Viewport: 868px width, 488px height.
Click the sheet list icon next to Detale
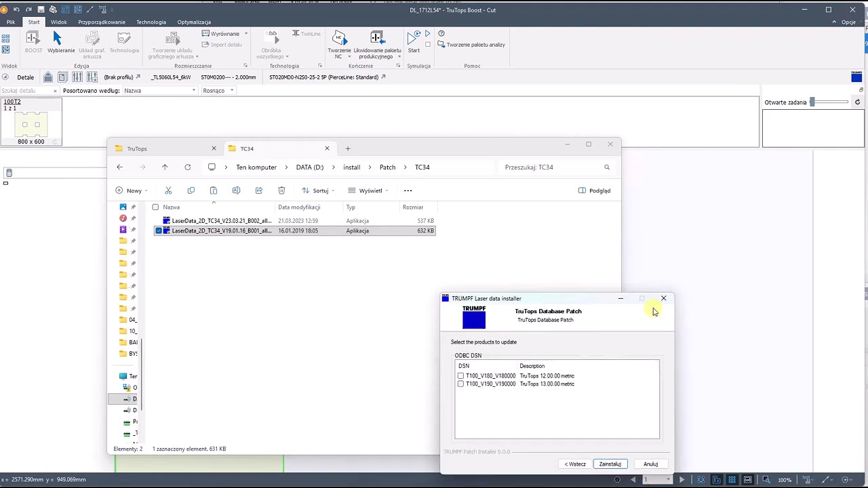click(x=62, y=77)
